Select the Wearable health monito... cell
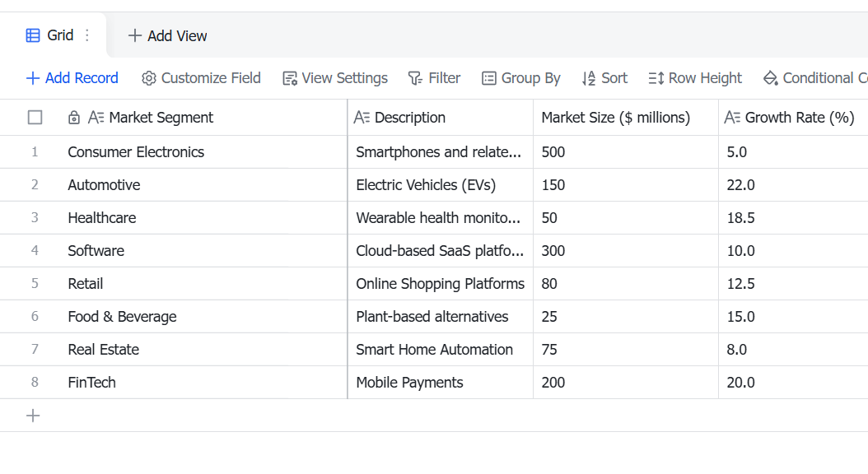868x474 pixels. coord(441,218)
